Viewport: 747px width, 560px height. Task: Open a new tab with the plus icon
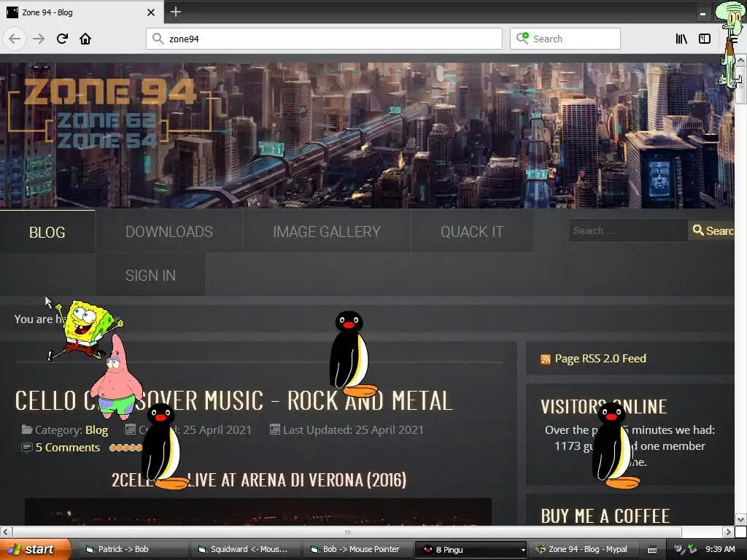(176, 12)
